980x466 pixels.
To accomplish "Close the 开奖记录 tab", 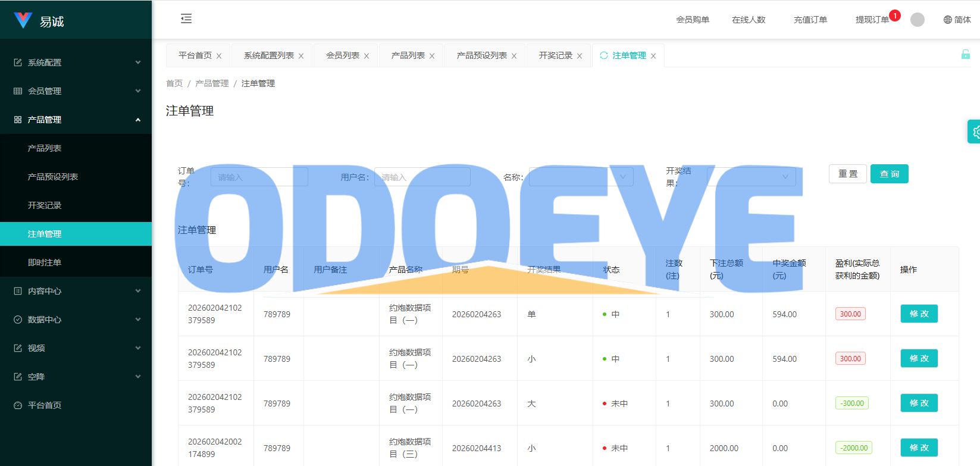I will pos(580,56).
